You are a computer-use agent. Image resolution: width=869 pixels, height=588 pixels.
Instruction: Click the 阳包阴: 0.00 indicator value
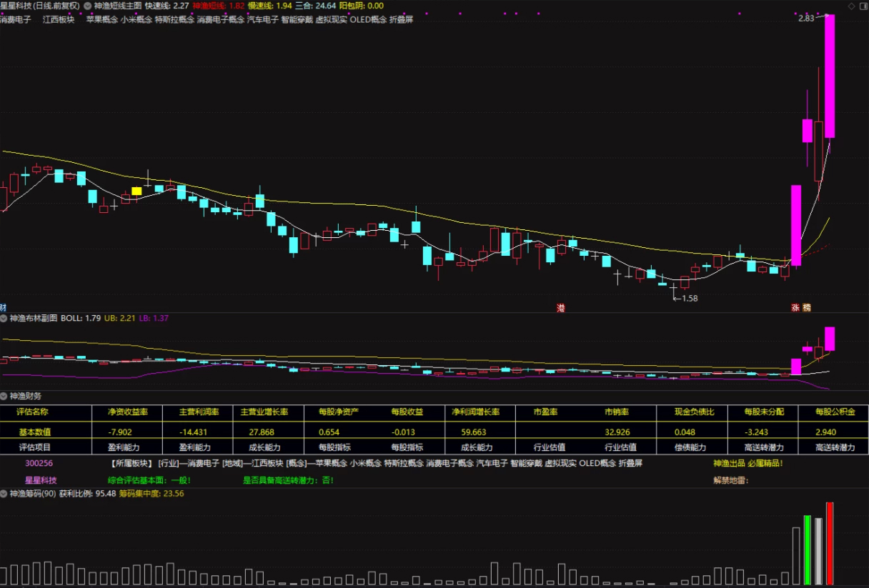coord(362,5)
